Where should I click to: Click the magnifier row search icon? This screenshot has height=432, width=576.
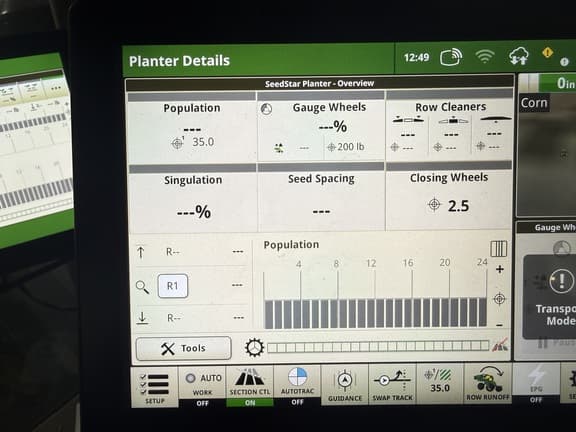[x=142, y=287]
